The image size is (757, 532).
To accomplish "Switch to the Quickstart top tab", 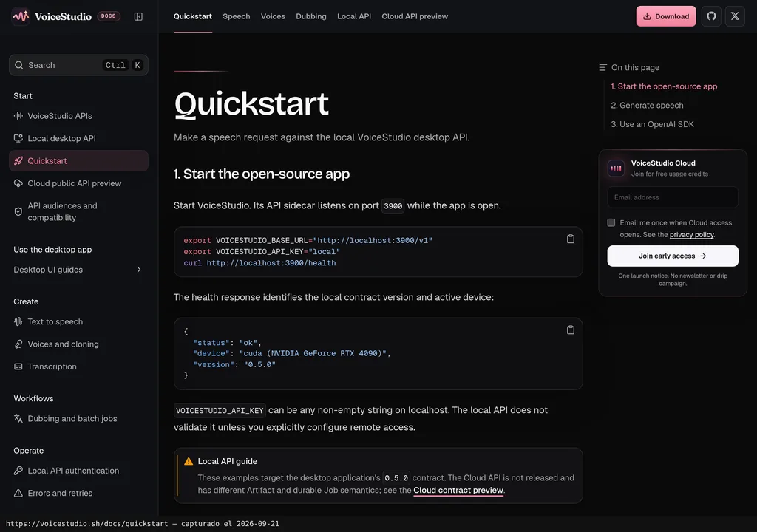I will click(x=193, y=16).
